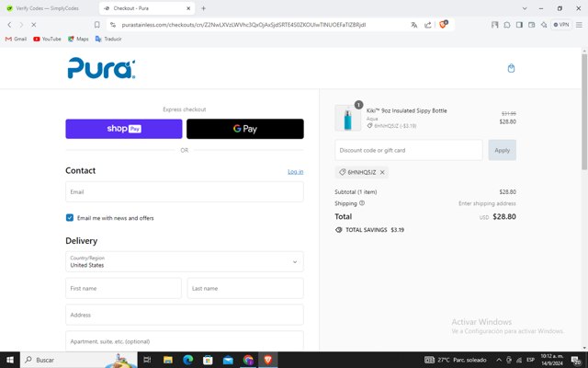
Task: Click the Apartment, suite, etc. field
Action: pyautogui.click(x=185, y=341)
